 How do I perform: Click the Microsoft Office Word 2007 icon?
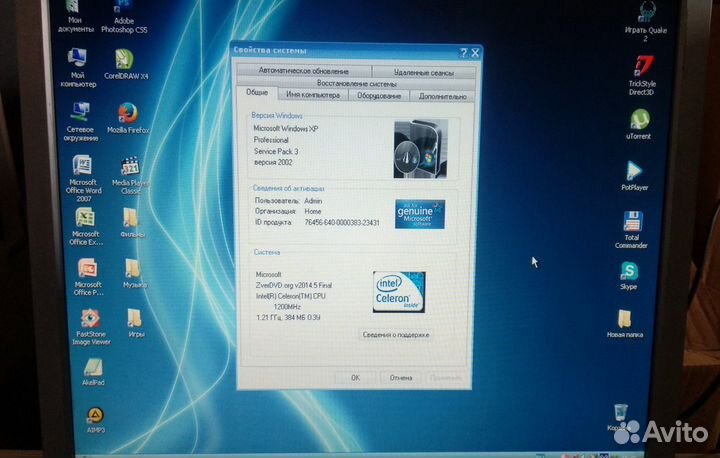click(x=83, y=164)
